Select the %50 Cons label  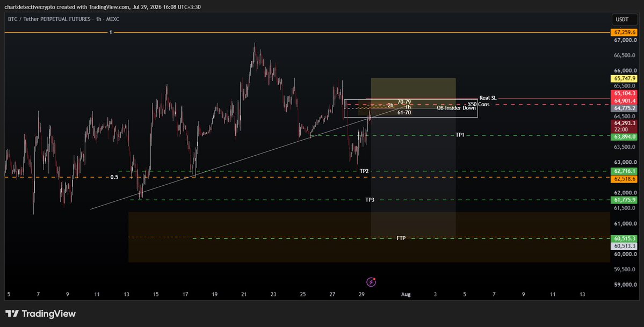479,104
